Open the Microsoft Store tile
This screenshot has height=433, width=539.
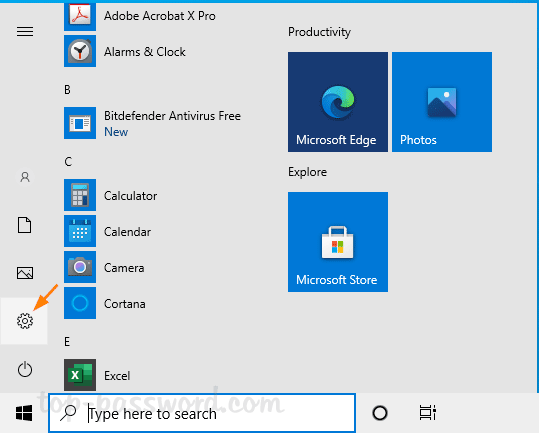(338, 242)
